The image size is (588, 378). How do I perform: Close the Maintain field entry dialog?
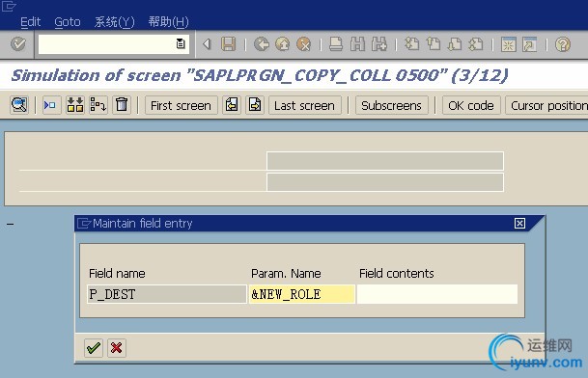(519, 224)
